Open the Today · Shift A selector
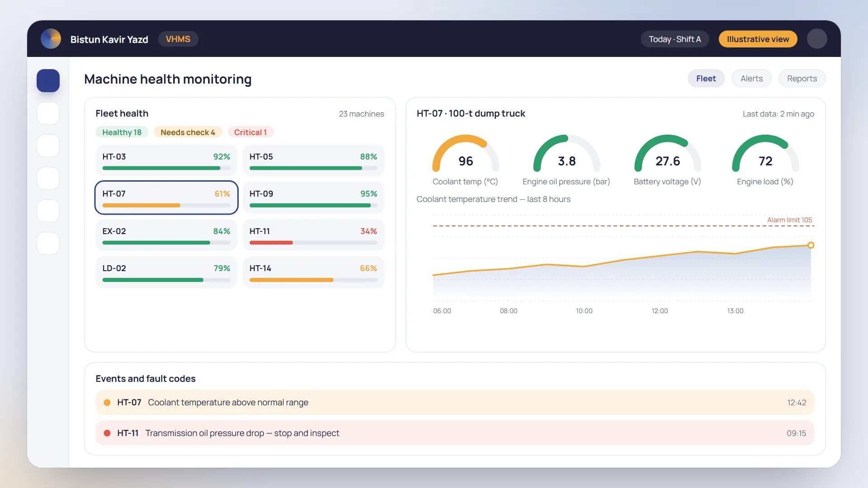Screen dimensions: 868x488 click(675, 39)
